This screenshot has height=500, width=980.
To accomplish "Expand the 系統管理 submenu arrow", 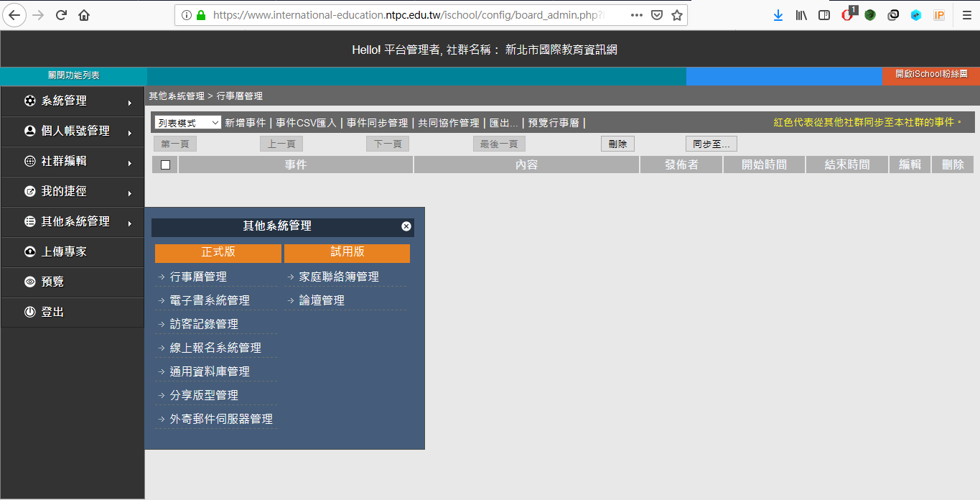I will pos(130,103).
